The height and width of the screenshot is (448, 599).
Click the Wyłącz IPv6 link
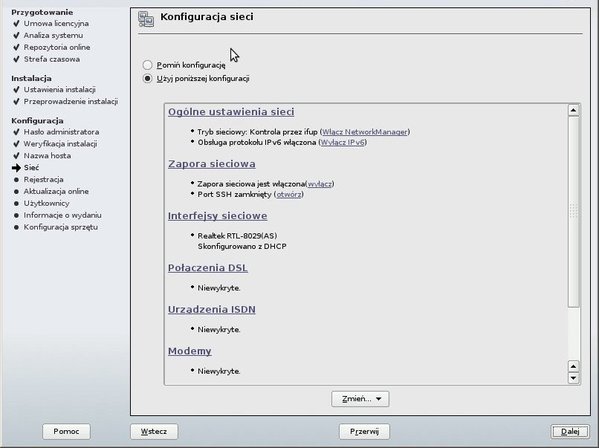point(343,142)
